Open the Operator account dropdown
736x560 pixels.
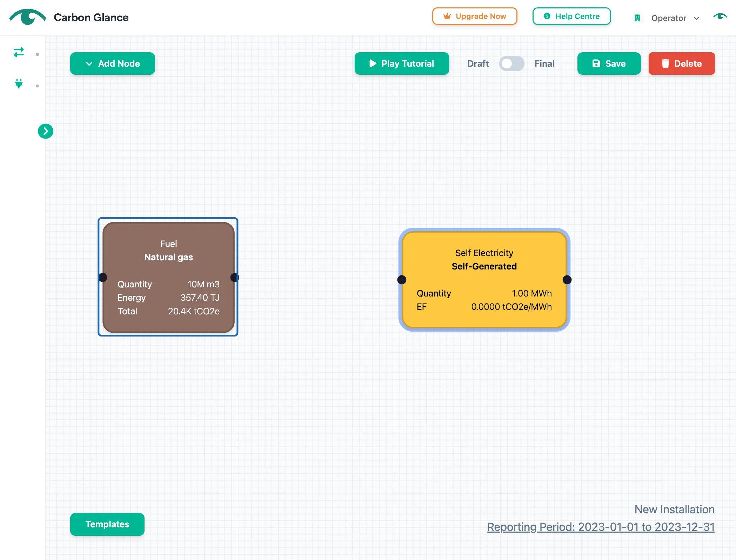click(675, 18)
